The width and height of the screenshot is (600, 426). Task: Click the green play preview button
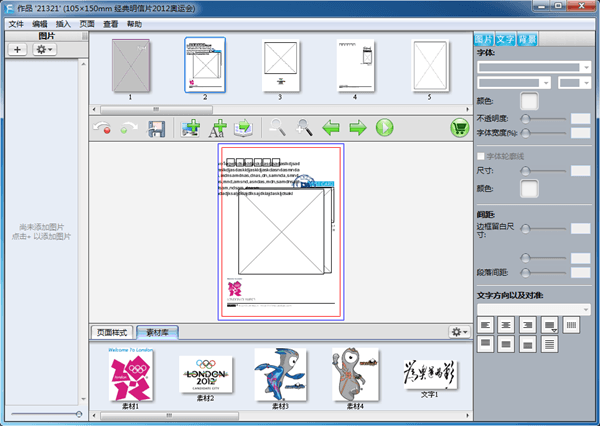pos(384,128)
